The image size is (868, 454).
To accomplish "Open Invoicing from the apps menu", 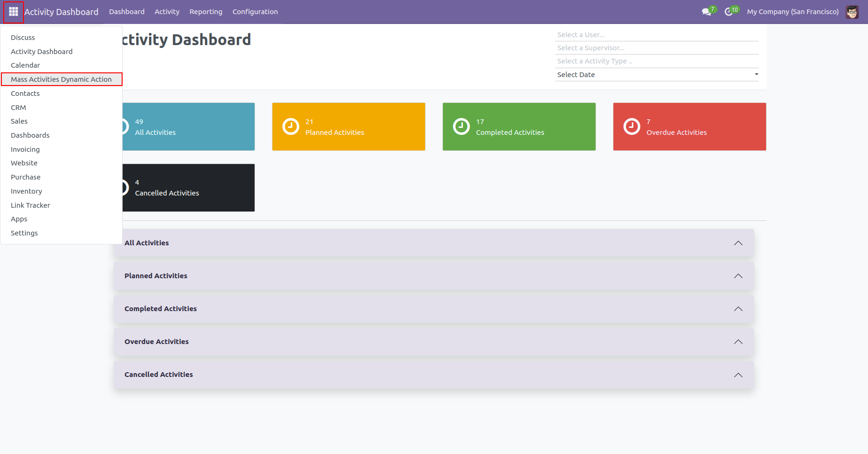I will (61, 149).
